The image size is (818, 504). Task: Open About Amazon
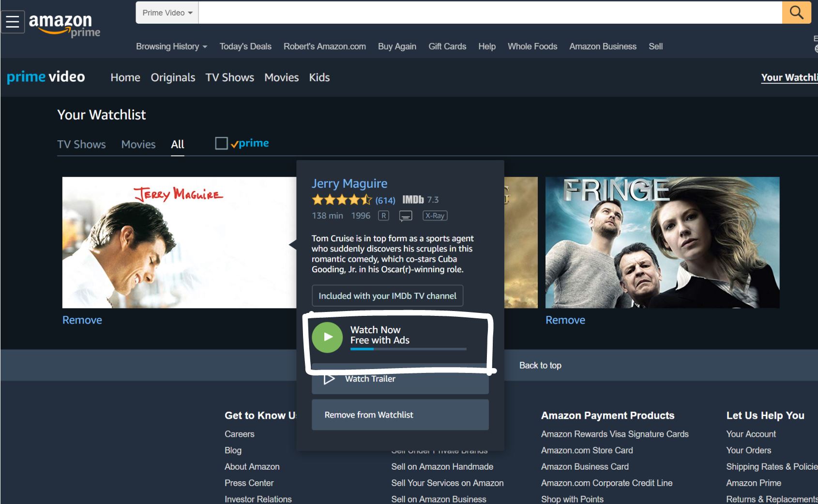(252, 467)
